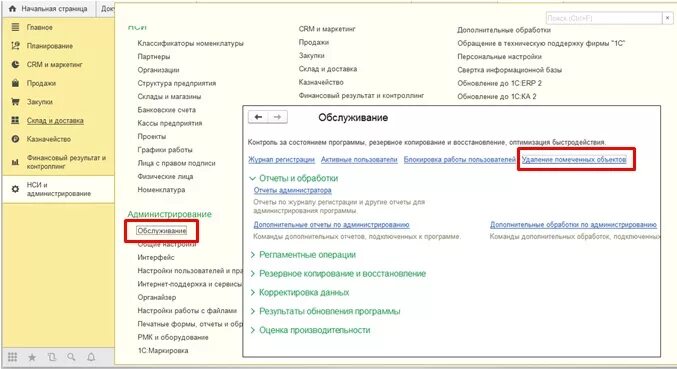Select Главное in the sections panel
The width and height of the screenshot is (677, 369).
click(39, 27)
